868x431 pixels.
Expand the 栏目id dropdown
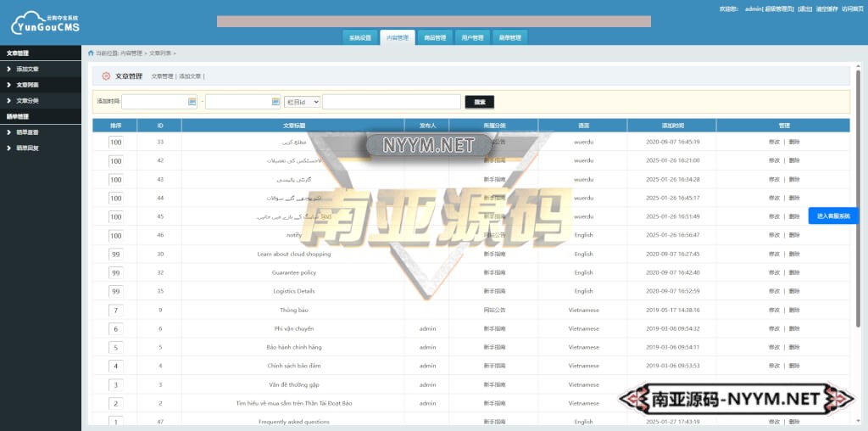(302, 102)
